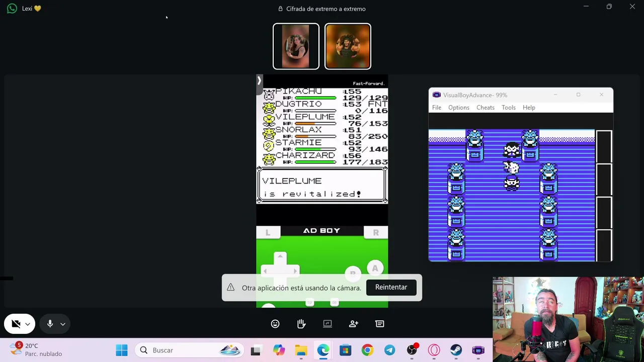This screenshot has height=362, width=644.
Task: Open Telegram from taskbar
Action: (x=389, y=350)
